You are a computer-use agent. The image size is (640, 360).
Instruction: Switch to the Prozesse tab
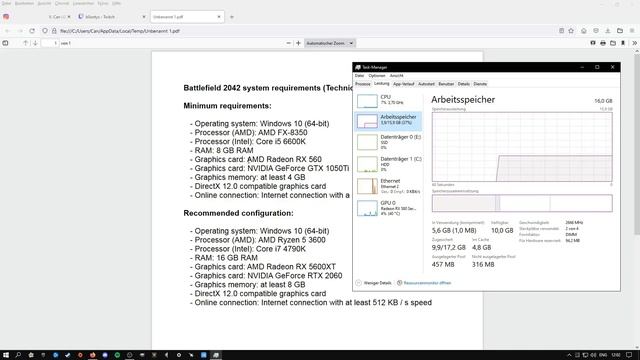pyautogui.click(x=362, y=84)
